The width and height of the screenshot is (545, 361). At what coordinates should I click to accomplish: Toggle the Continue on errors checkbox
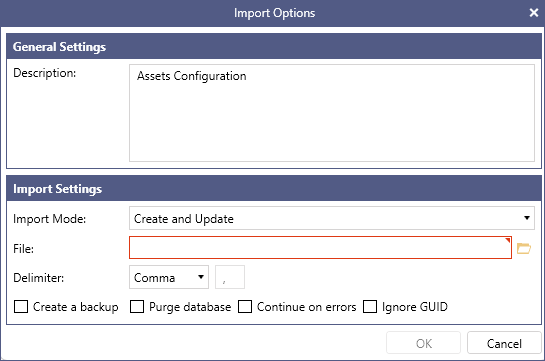pyautogui.click(x=245, y=307)
